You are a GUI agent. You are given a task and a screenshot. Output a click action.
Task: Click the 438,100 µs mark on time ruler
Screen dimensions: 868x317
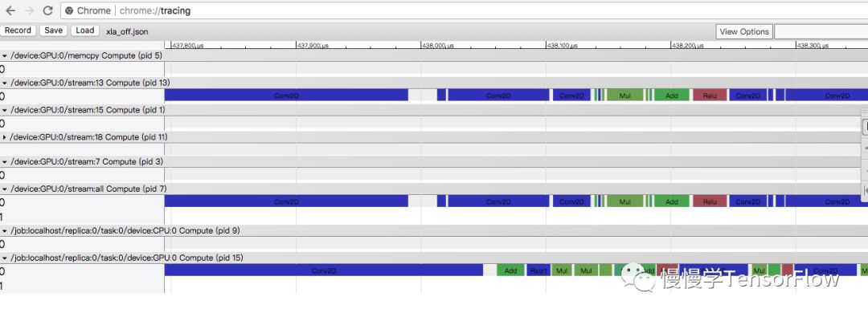[x=563, y=46]
